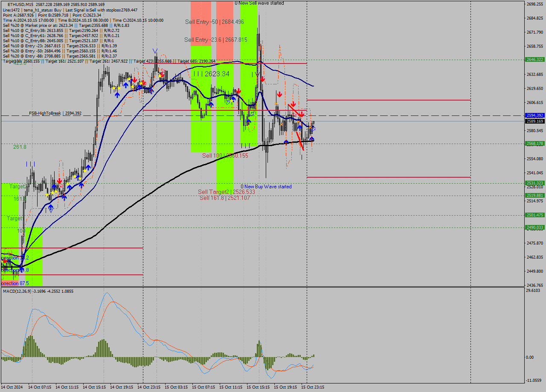Click the 'Sell Entry -23.6 | 2667.815' label

pos(216,40)
